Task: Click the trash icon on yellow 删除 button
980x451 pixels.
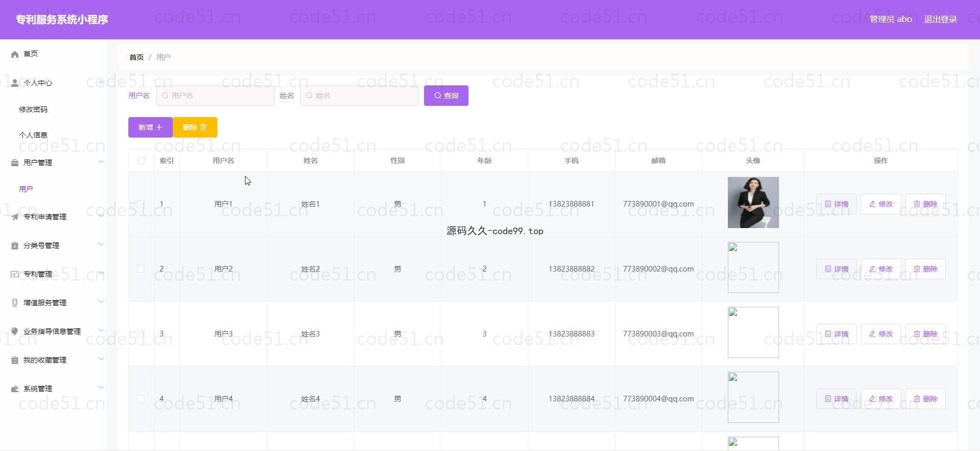Action: 204,127
